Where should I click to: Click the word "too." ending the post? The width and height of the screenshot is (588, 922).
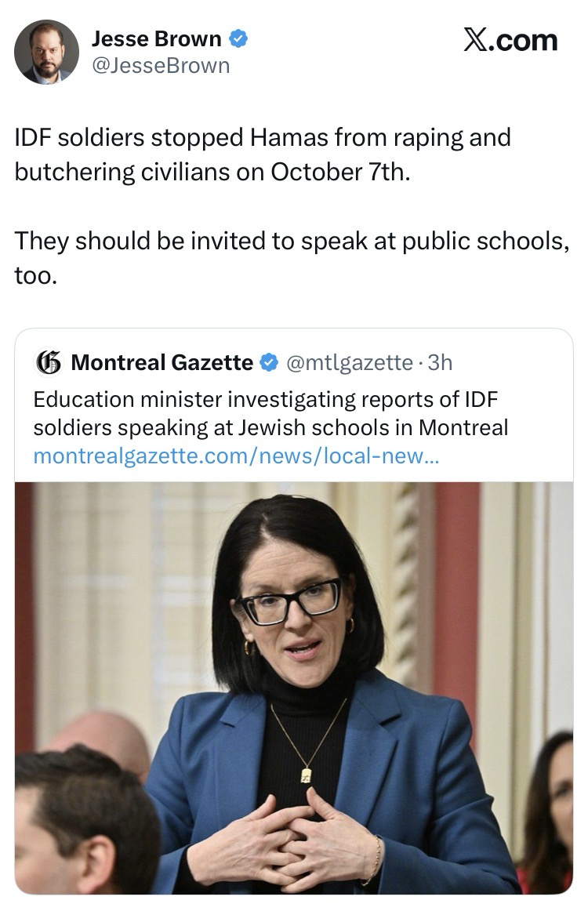[35, 277]
